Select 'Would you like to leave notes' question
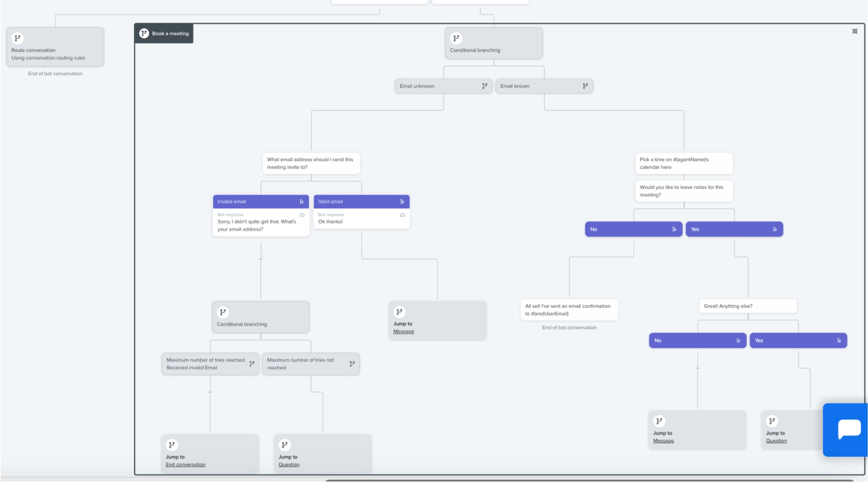Image resolution: width=868 pixels, height=483 pixels. (684, 191)
